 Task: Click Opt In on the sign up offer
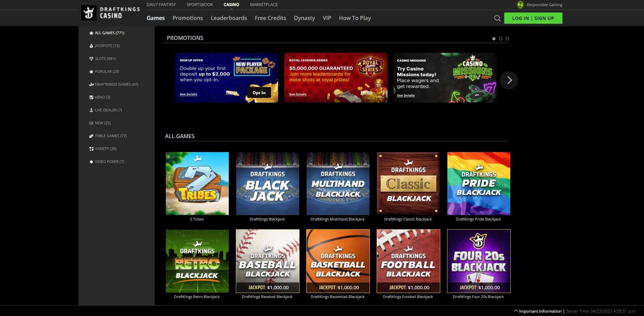pos(259,92)
